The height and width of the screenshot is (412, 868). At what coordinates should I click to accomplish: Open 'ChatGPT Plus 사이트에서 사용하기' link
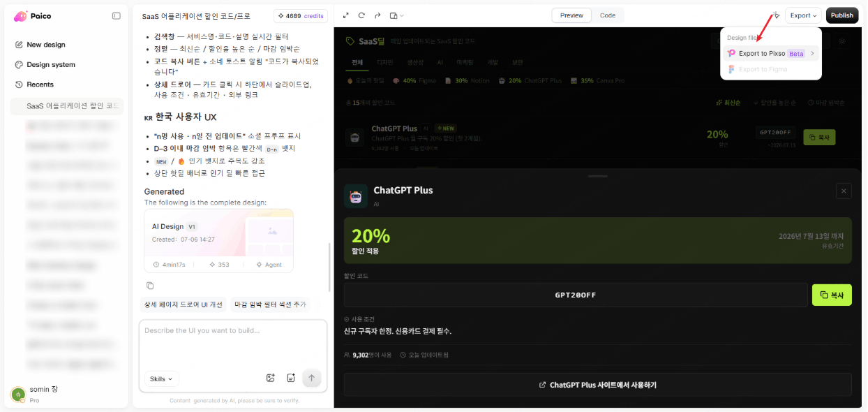click(597, 385)
